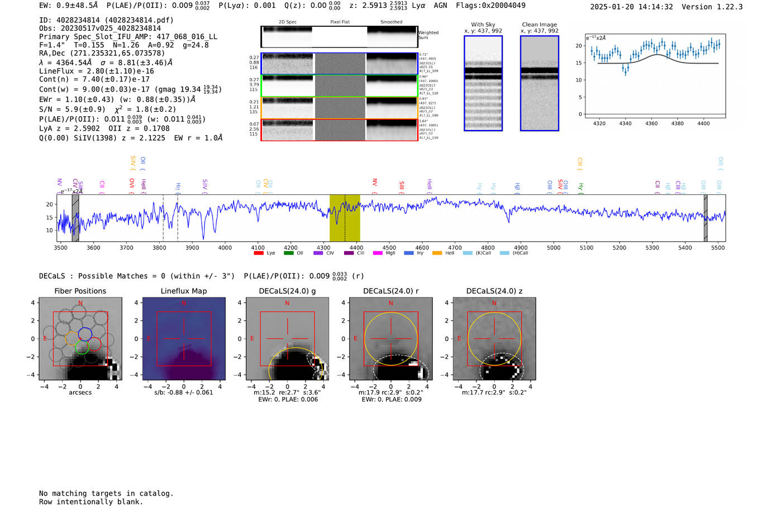Click the 5000 wavelength tick on spectrum axis
Image resolution: width=782 pixels, height=532 pixels.
(x=554, y=248)
